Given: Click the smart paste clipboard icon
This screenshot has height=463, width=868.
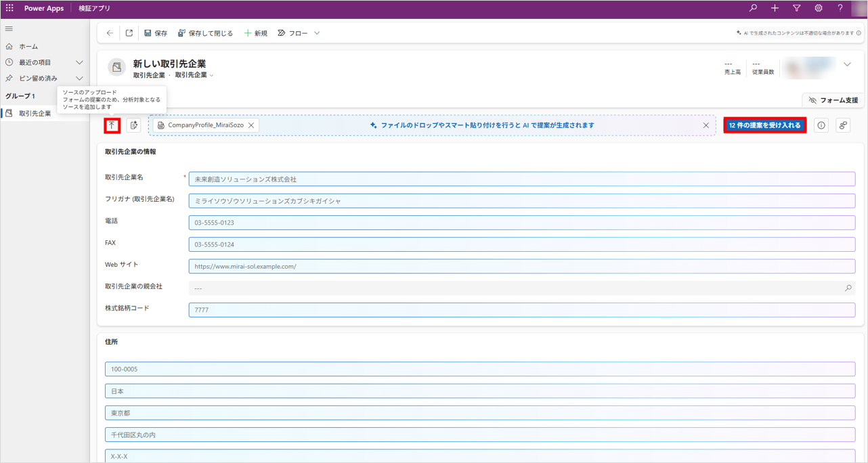Looking at the screenshot, I should tap(134, 125).
